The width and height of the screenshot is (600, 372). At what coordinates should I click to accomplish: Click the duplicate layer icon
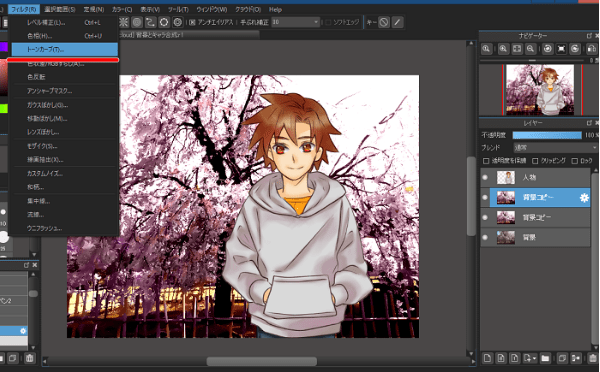562,358
